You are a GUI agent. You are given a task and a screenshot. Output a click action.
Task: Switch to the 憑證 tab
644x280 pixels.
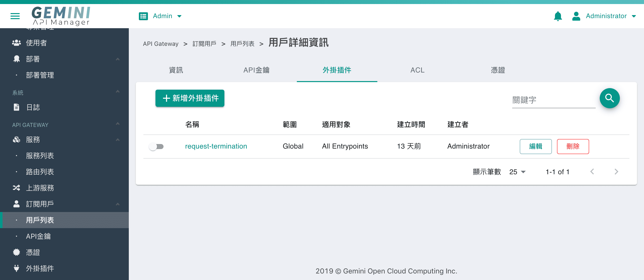point(498,70)
